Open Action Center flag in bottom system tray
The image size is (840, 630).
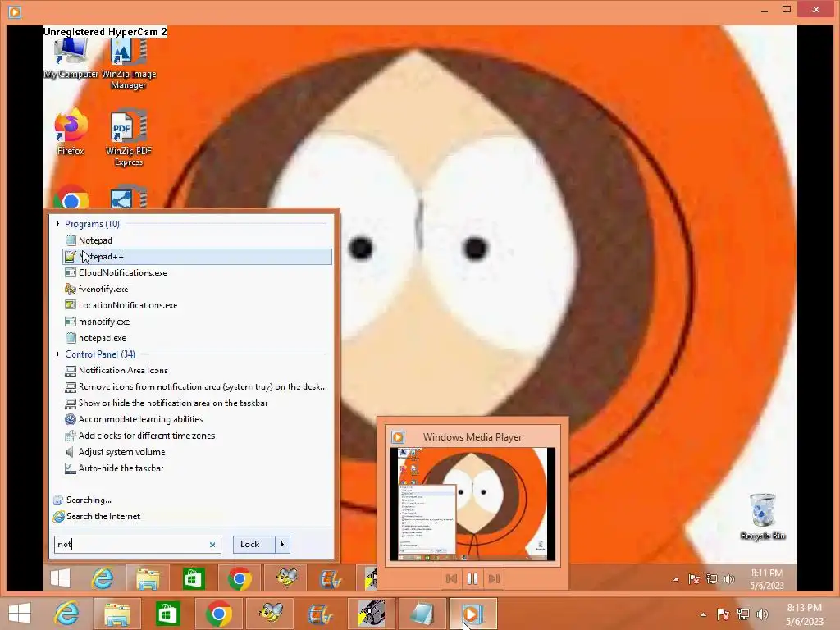click(723, 614)
